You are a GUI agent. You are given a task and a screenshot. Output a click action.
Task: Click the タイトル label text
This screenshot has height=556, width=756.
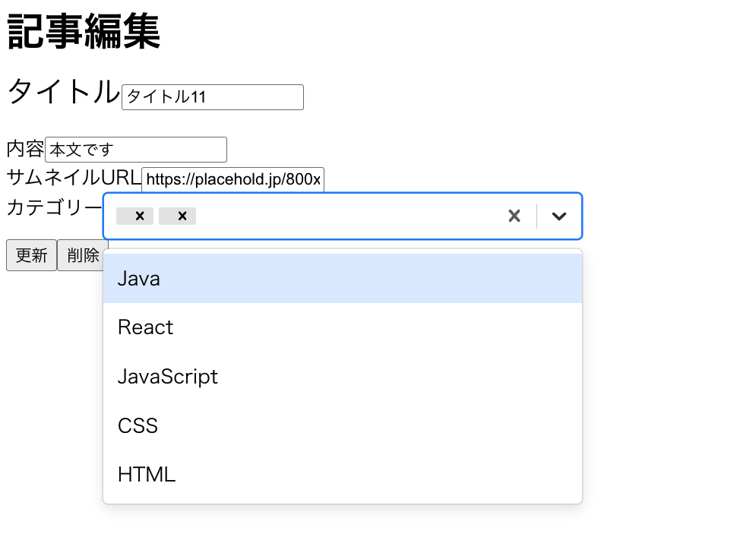click(x=61, y=91)
